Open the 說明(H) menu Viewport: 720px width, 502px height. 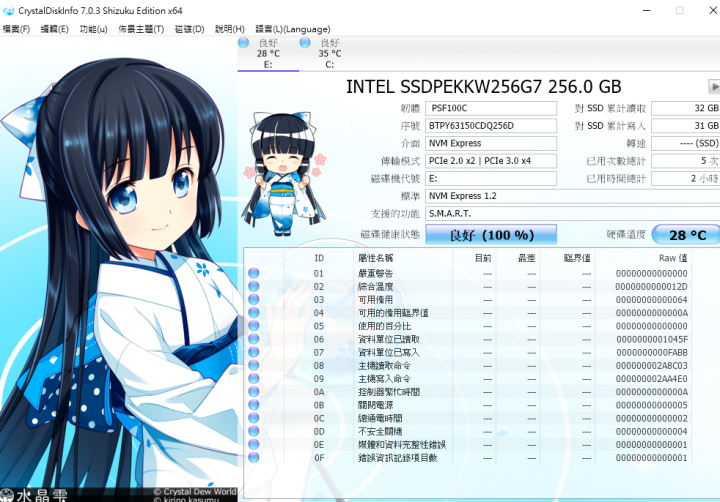pos(230,29)
